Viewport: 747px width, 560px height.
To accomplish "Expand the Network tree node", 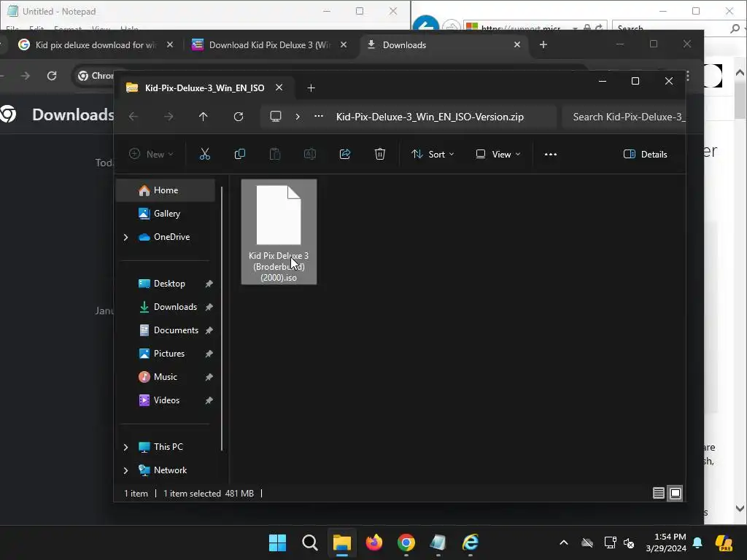I will point(125,470).
